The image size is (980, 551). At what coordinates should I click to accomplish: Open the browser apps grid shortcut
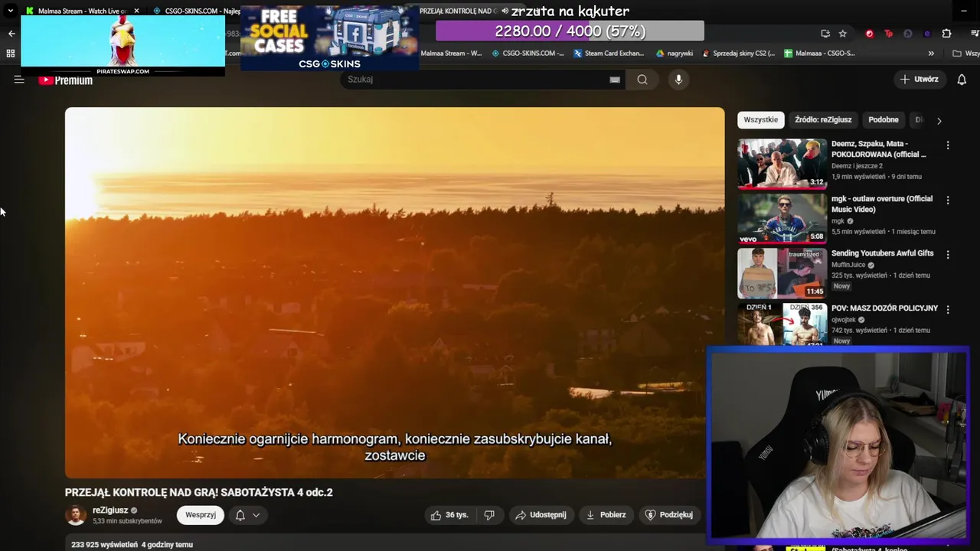[x=11, y=54]
